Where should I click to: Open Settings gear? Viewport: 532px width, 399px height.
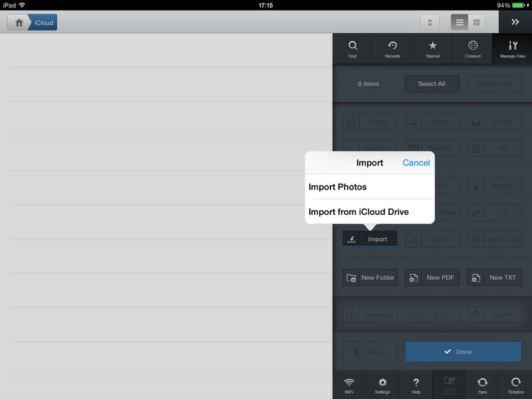tap(382, 386)
